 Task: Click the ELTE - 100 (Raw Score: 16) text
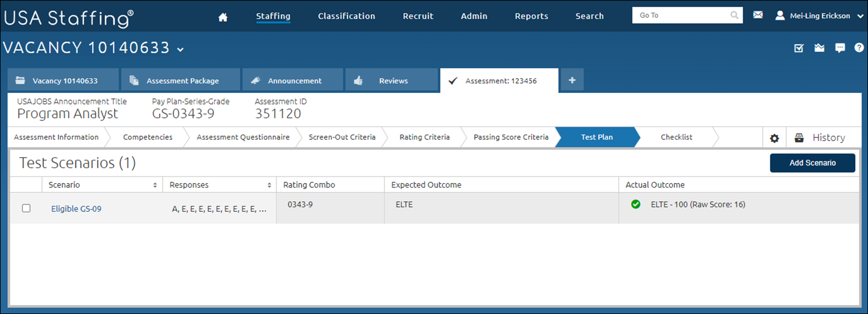pos(698,204)
